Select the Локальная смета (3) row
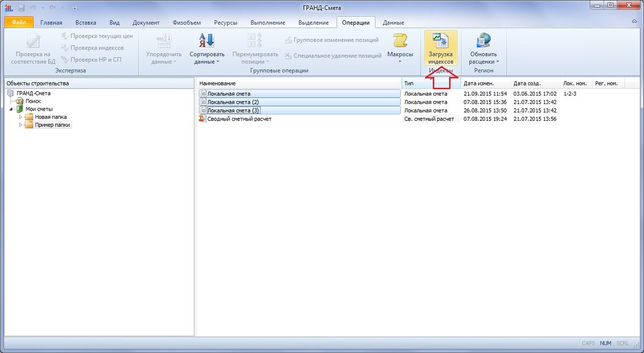Screen dimensions: 644x353 [x=299, y=111]
